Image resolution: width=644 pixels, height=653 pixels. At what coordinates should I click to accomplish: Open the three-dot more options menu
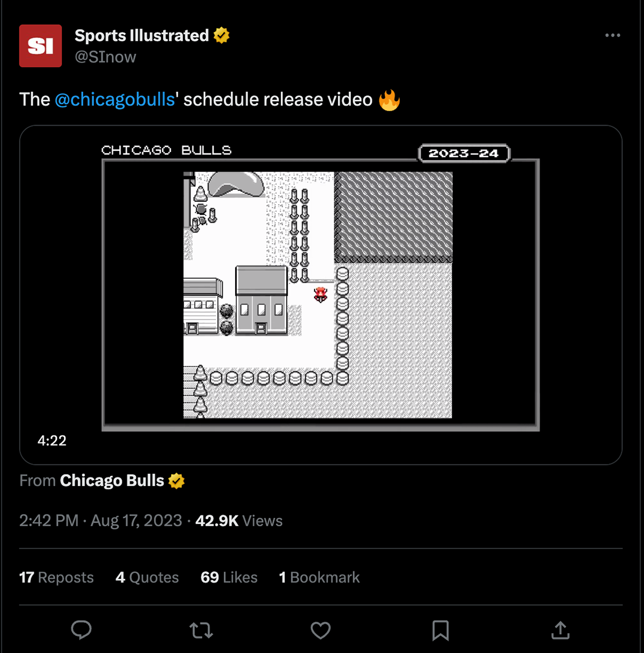612,35
